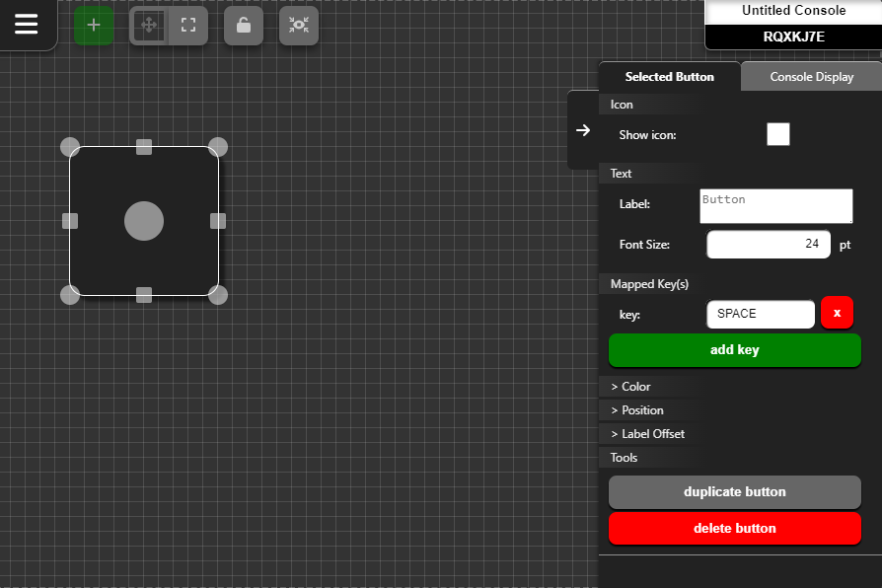Image resolution: width=882 pixels, height=588 pixels.
Task: Open the hamburger main menu
Action: pos(27,25)
